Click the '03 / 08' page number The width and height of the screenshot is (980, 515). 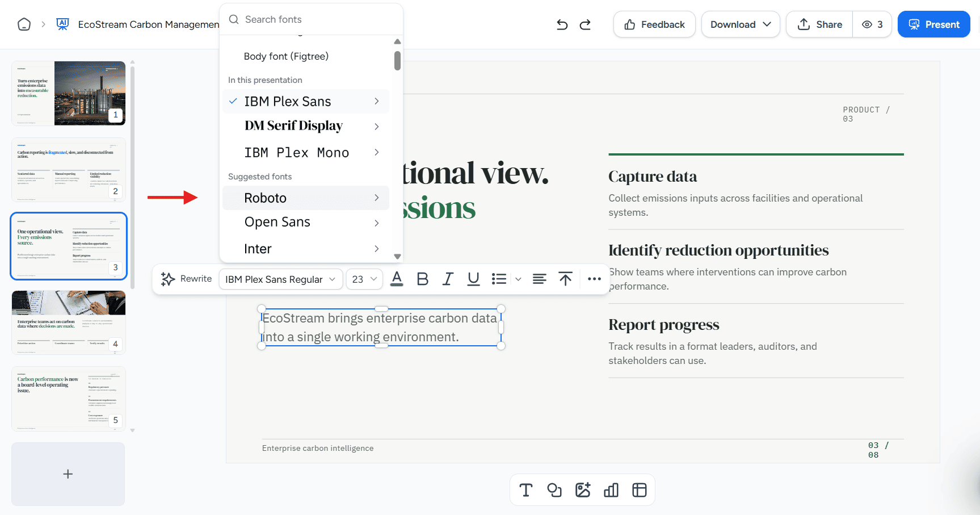[x=878, y=450]
